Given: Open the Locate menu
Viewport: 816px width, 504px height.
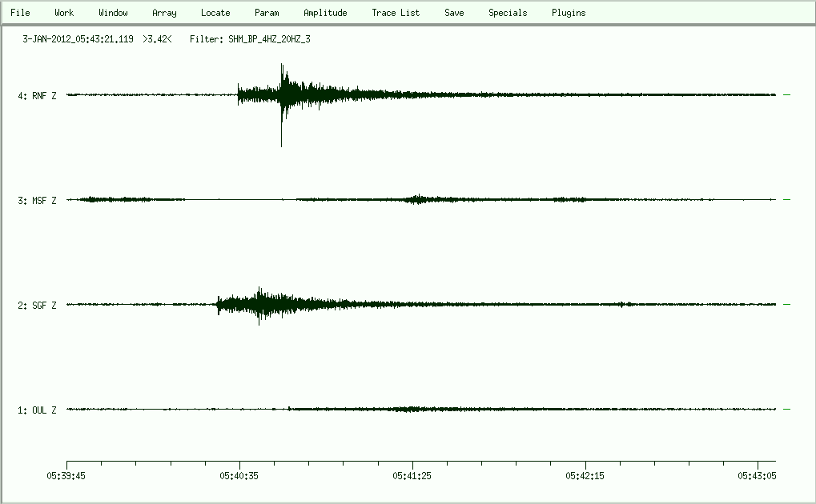Looking at the screenshot, I should 215,13.
